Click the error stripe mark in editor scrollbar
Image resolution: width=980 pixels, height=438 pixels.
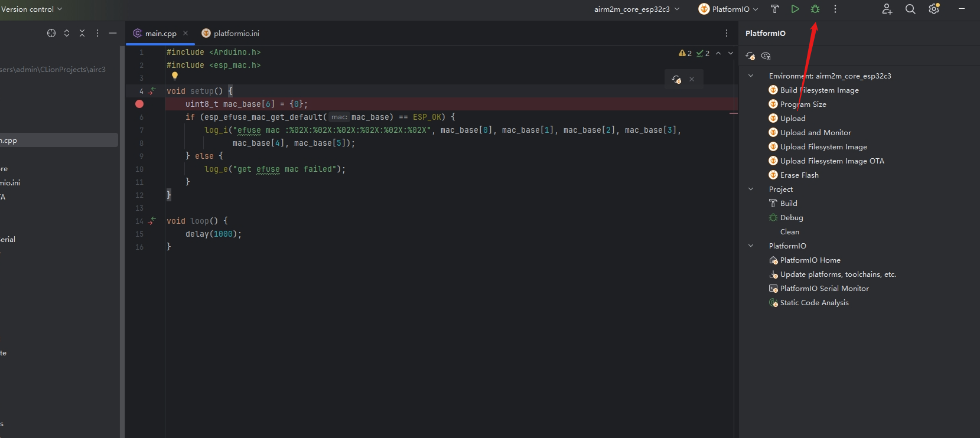point(734,113)
